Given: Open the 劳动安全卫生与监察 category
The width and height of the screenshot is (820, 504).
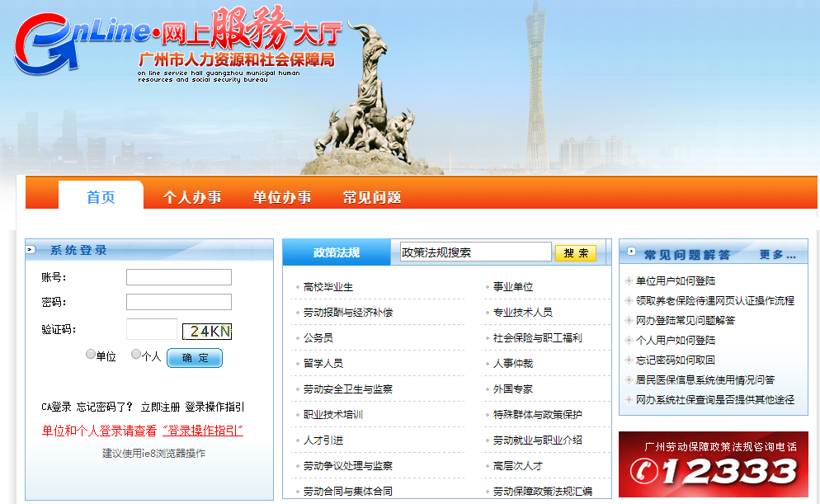Looking at the screenshot, I should [x=348, y=389].
